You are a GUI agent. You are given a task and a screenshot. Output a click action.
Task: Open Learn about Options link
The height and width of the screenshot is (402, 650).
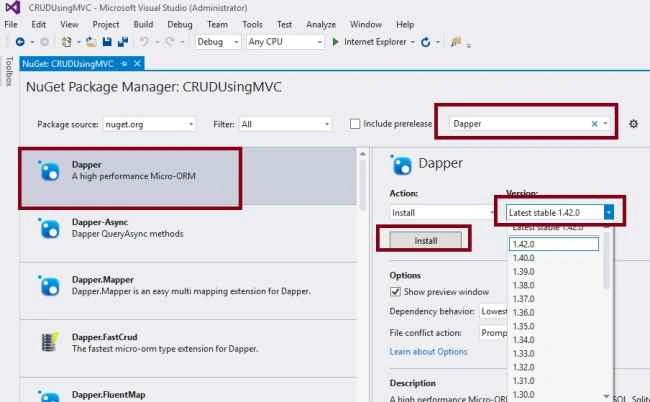tap(428, 351)
